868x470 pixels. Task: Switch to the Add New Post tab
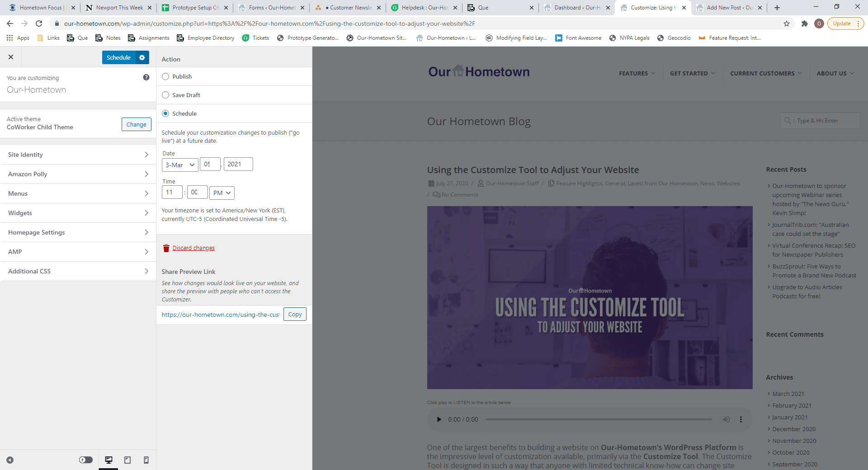(x=730, y=8)
